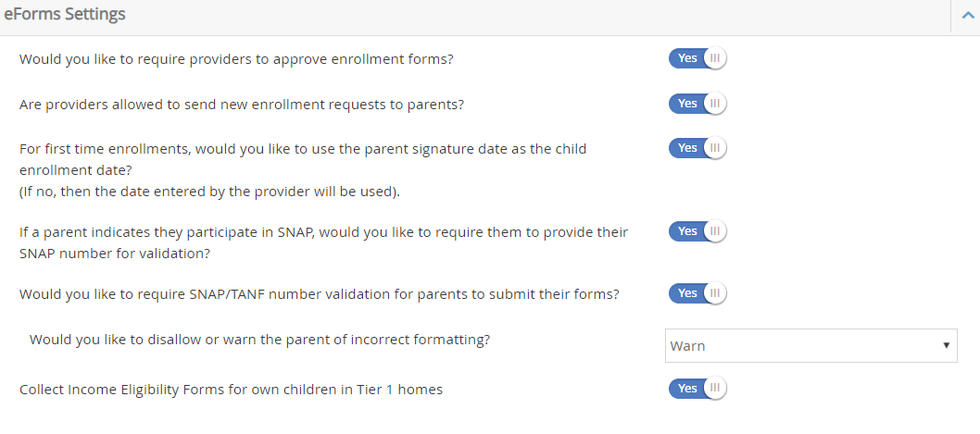Click the grip handle on the approve enrollment forms switch

(715, 58)
